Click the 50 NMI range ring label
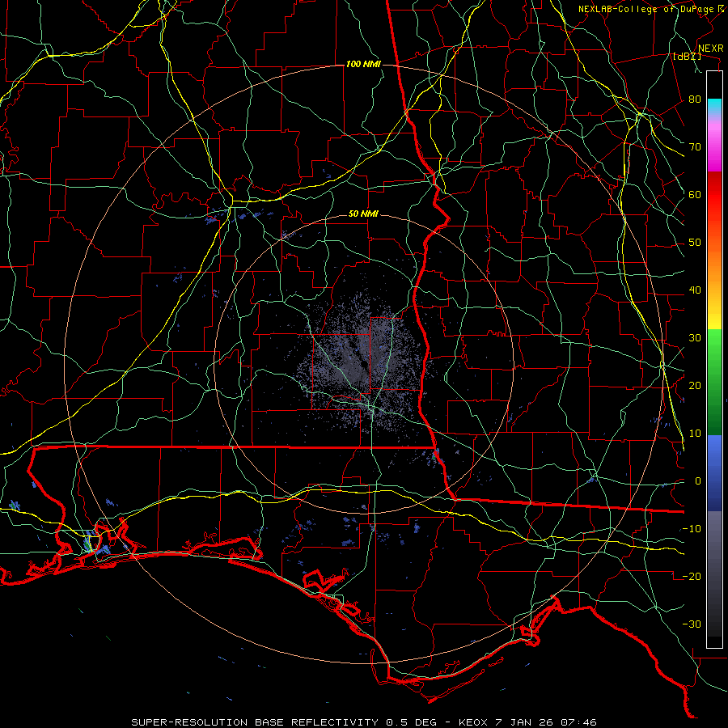728x728 pixels. (363, 214)
